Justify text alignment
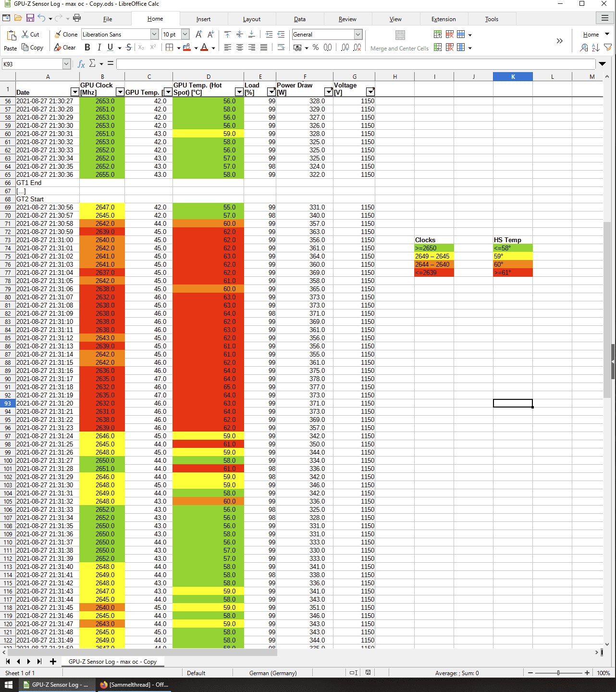 click(x=264, y=48)
